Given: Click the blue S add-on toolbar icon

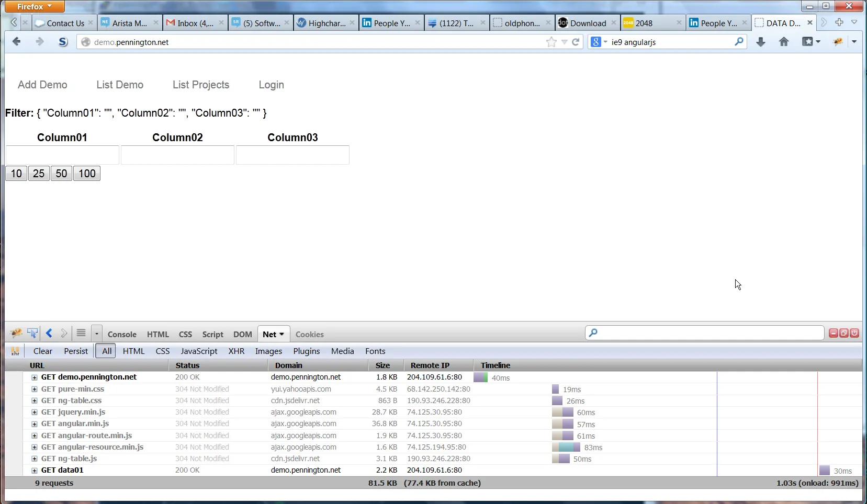Looking at the screenshot, I should pos(63,42).
